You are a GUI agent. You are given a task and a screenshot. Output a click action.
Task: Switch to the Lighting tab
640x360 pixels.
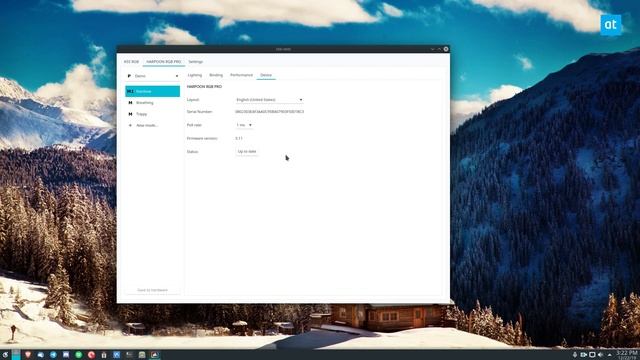pos(195,75)
